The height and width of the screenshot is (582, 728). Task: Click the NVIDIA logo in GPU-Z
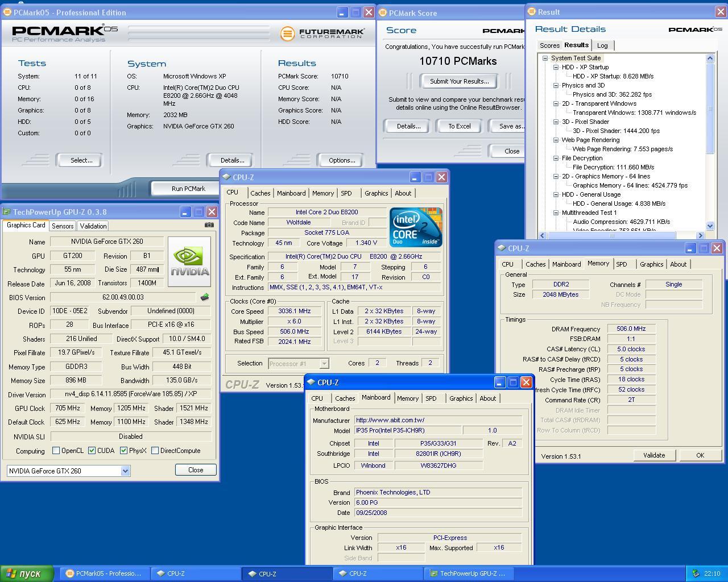point(189,262)
